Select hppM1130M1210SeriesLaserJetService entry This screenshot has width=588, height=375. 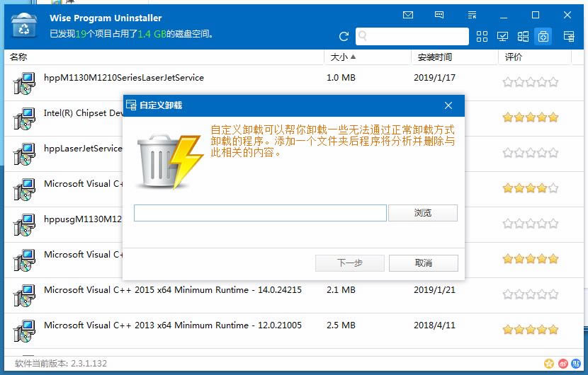pos(124,78)
